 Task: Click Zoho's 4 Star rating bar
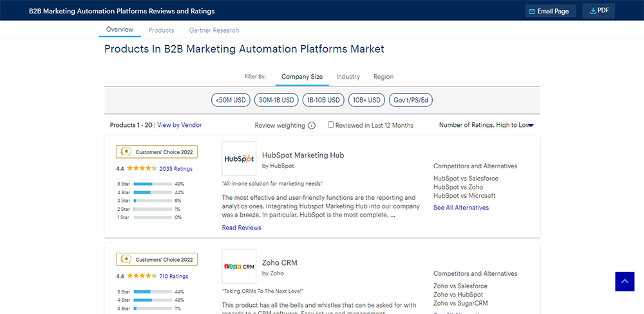coord(153,300)
